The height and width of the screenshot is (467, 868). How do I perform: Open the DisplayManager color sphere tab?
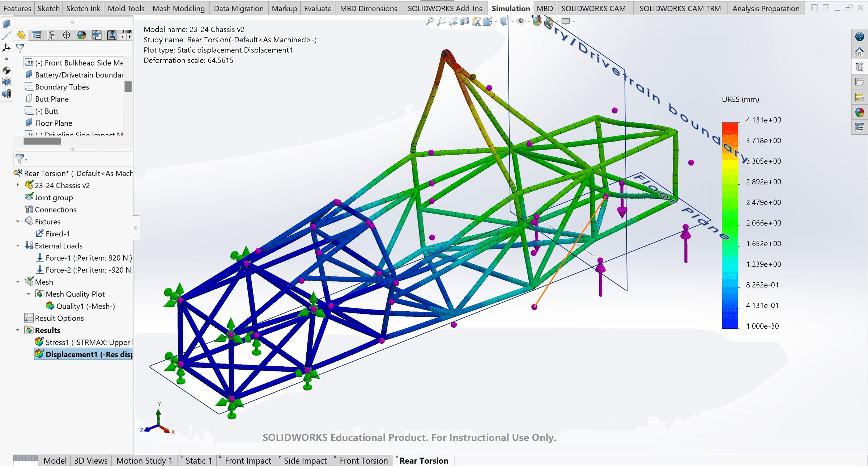(x=82, y=35)
